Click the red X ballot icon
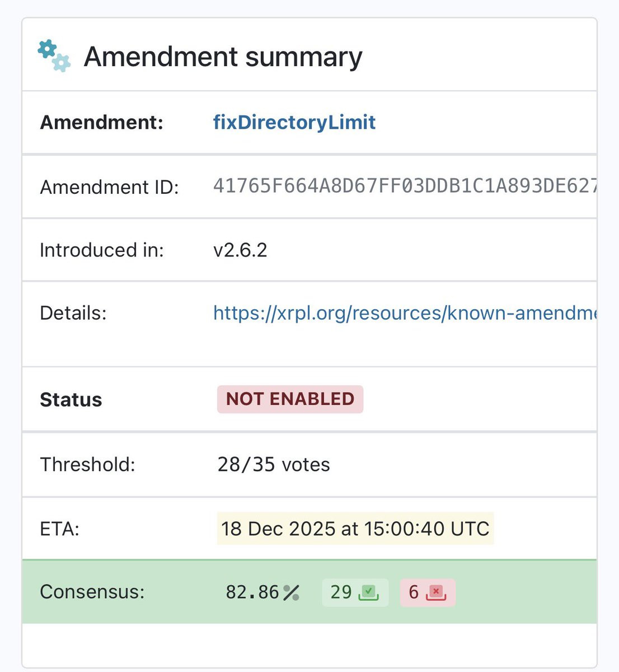 click(x=436, y=592)
